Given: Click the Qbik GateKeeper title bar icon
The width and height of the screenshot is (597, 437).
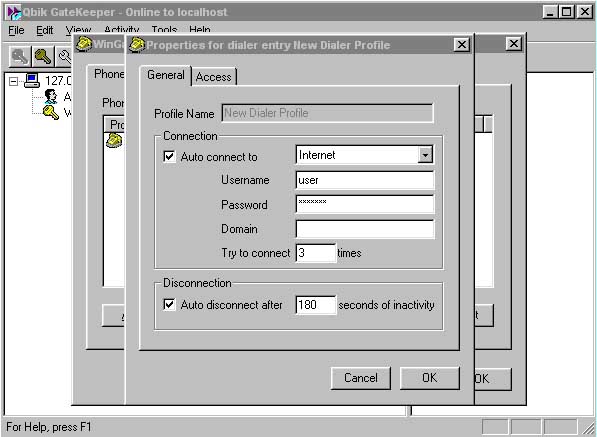Looking at the screenshot, I should pyautogui.click(x=14, y=12).
